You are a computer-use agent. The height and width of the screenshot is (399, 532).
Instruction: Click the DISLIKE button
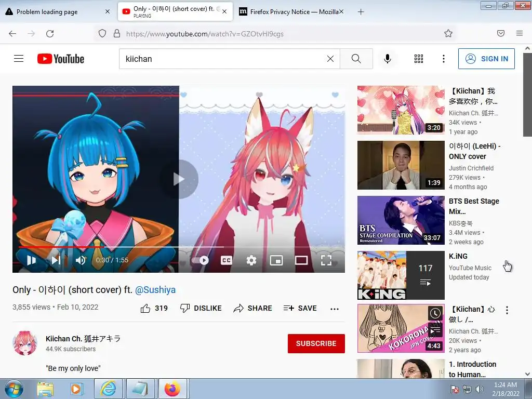(x=201, y=308)
